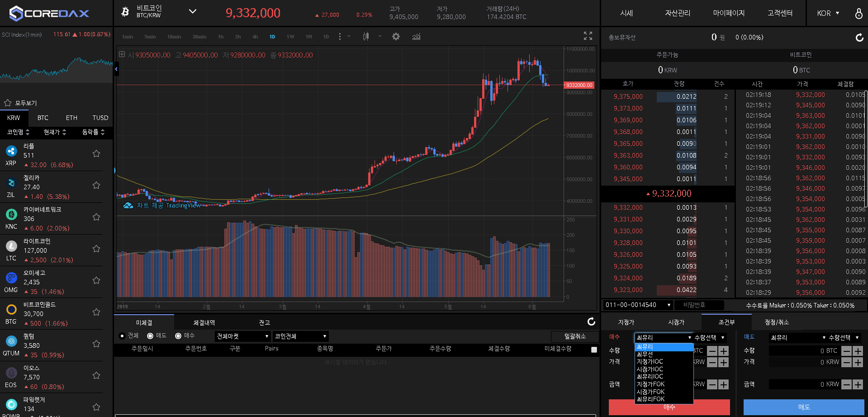Increase sell 수량 with plus button

click(858, 351)
